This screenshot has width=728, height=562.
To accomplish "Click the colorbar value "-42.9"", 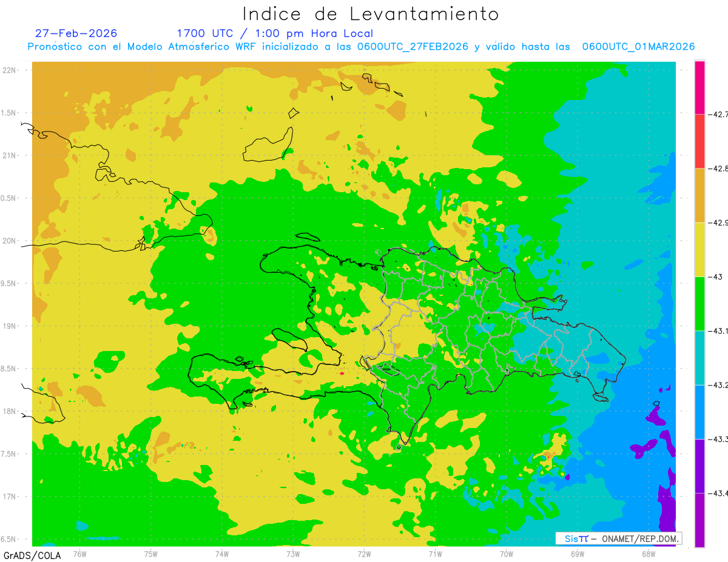I will coord(718,222).
